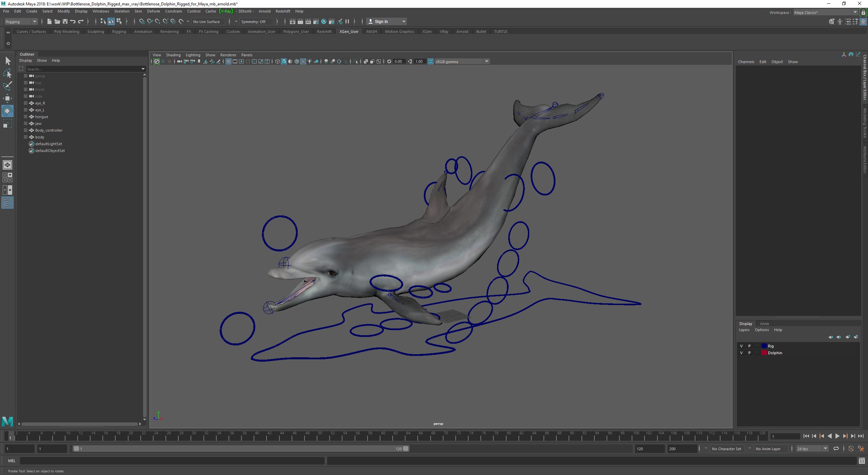The height and width of the screenshot is (475, 868).
Task: Toggle playback P flag for Dolphin layer
Action: pyautogui.click(x=749, y=353)
